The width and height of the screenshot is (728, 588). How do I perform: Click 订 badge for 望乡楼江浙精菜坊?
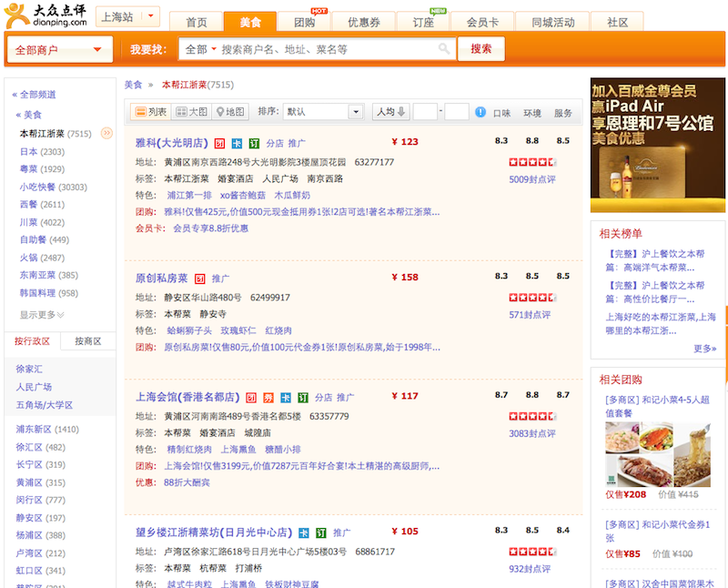321,532
